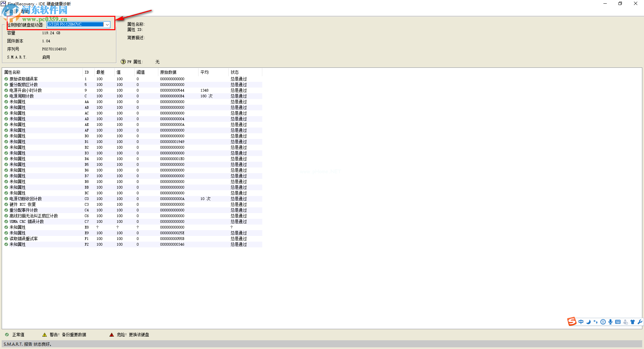Image resolution: width=644 pixels, height=349 pixels.
Task: Click the ID cell AA
Action: pyautogui.click(x=87, y=102)
